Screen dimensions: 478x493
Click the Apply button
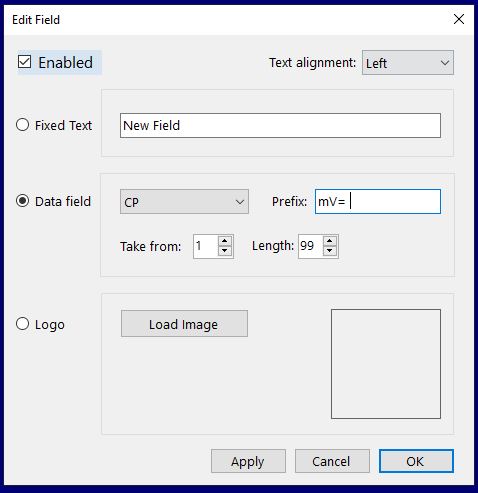(x=248, y=461)
